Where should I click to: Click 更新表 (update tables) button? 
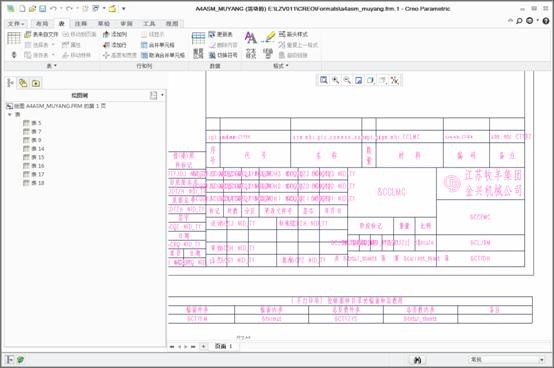220,34
